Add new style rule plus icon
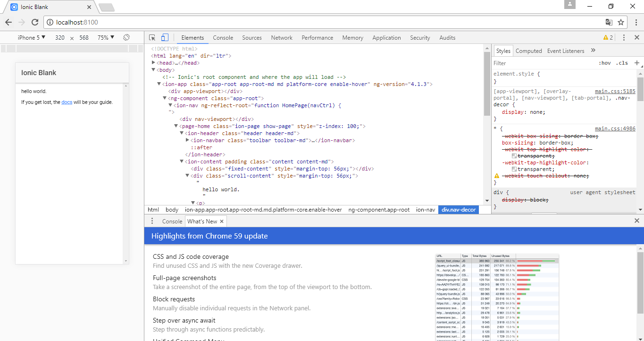Screen dimensions: 644x341 [x=637, y=63]
